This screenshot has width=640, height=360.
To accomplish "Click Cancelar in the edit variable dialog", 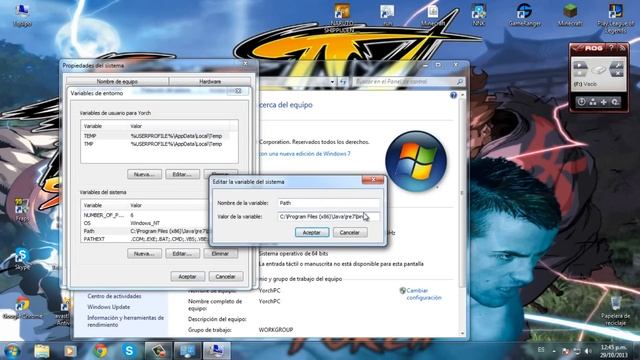I will pyautogui.click(x=350, y=232).
